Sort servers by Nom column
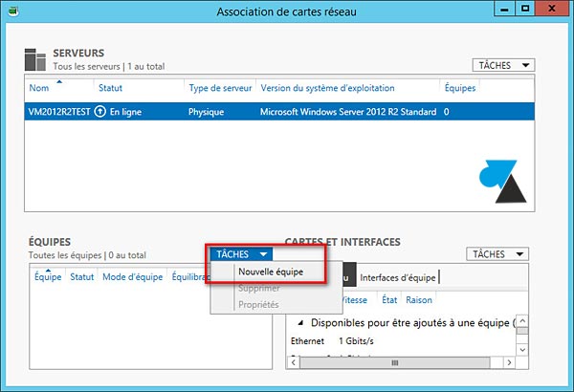Screen dimensions: 574x392 point(39,88)
